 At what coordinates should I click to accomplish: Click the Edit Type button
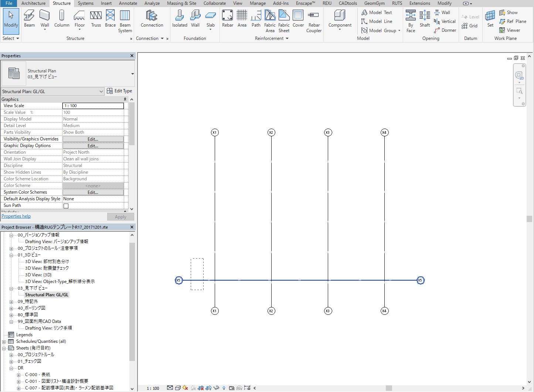point(119,91)
